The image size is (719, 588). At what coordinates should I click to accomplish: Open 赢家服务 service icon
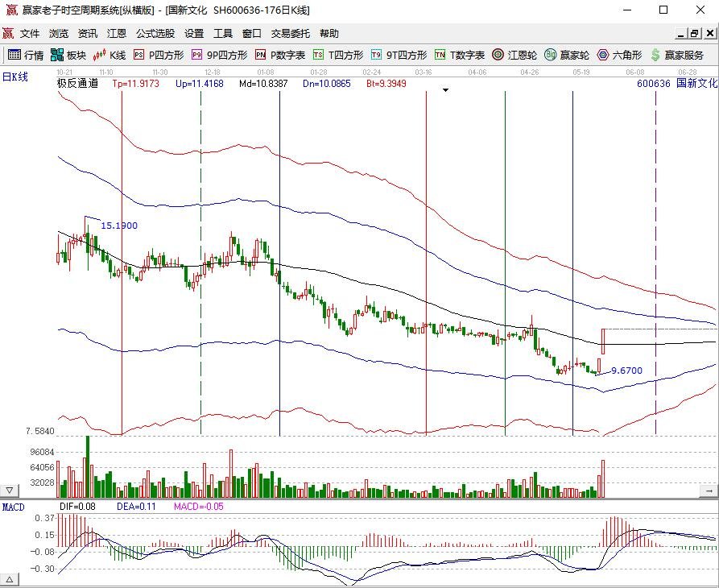(x=677, y=55)
